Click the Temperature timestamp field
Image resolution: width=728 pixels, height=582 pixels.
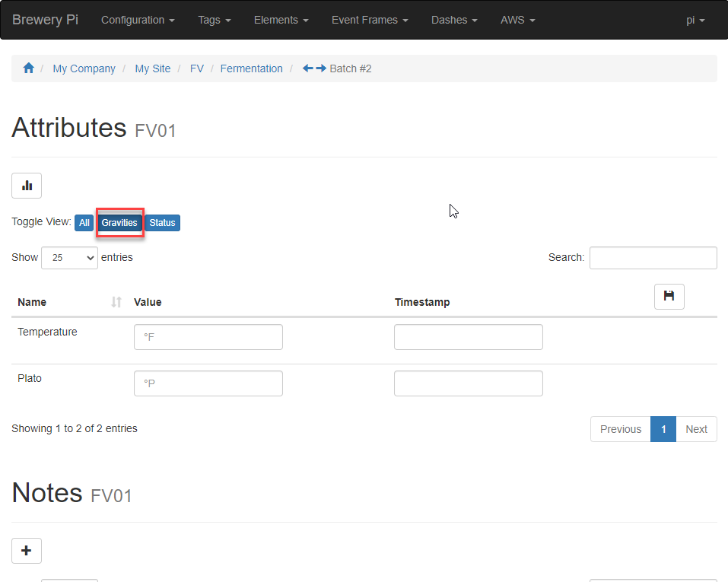pos(469,337)
